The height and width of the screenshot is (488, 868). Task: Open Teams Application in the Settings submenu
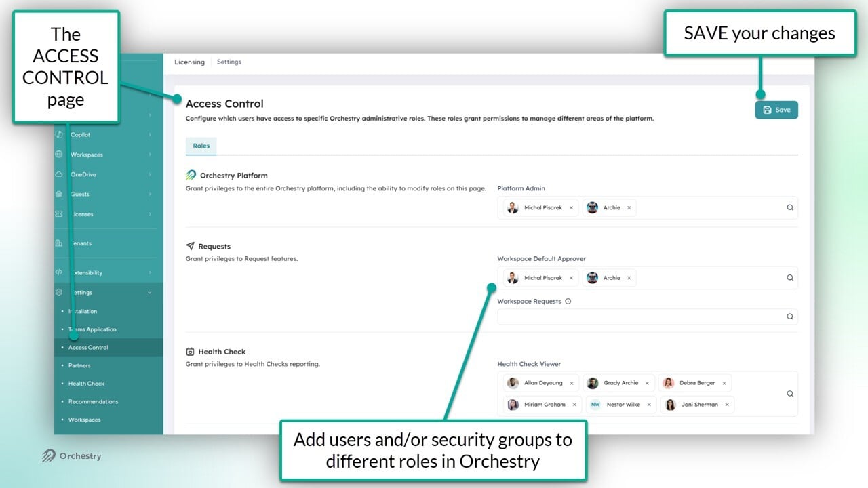[92, 329]
